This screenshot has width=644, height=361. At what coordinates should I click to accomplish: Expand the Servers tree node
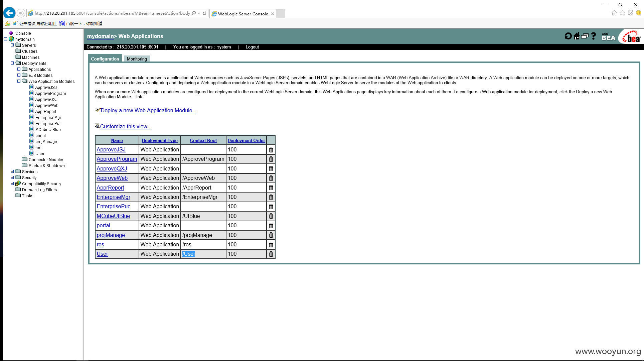tap(12, 45)
